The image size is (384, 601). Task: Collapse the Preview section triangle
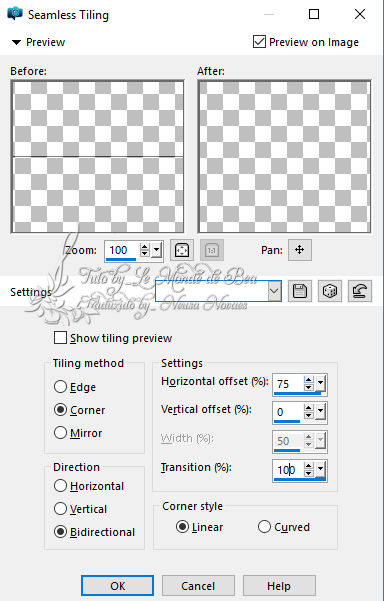pos(16,42)
